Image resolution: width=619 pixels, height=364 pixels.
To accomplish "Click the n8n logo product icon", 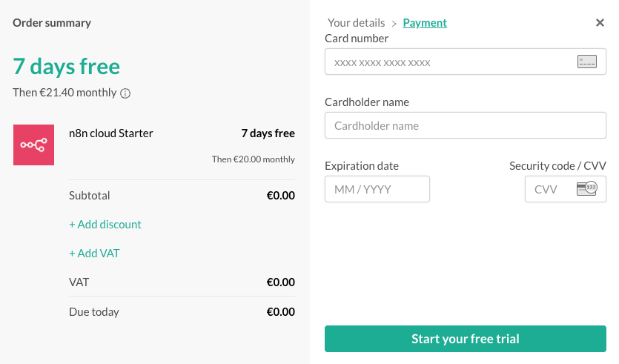I will click(33, 145).
